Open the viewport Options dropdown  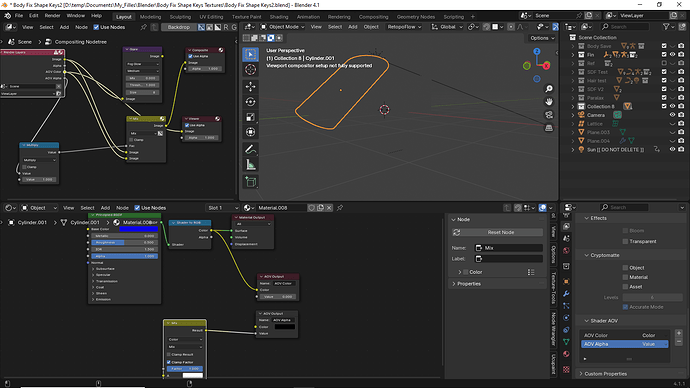(542, 38)
